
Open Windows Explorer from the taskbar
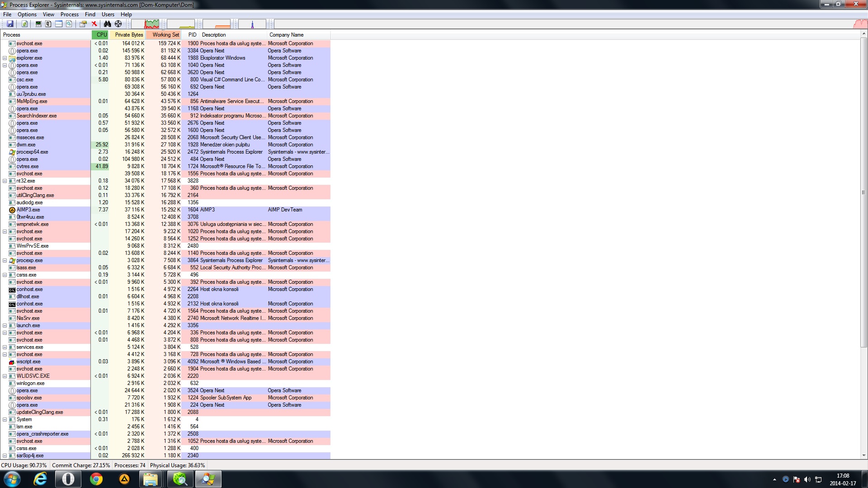(151, 479)
